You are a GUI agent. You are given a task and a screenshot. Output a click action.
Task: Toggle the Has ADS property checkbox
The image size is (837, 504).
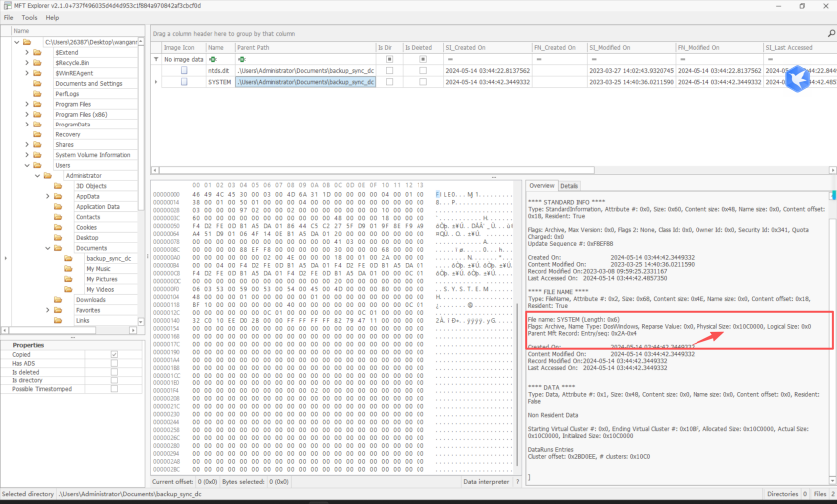pos(115,364)
